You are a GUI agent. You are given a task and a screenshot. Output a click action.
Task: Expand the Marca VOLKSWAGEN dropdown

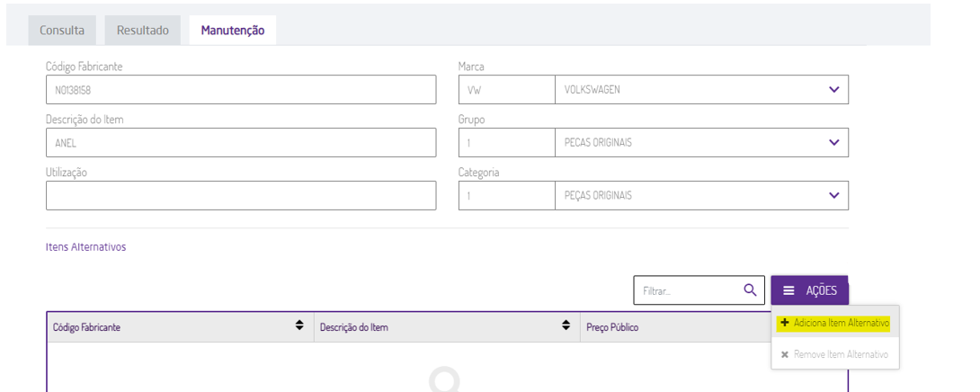pos(833,90)
